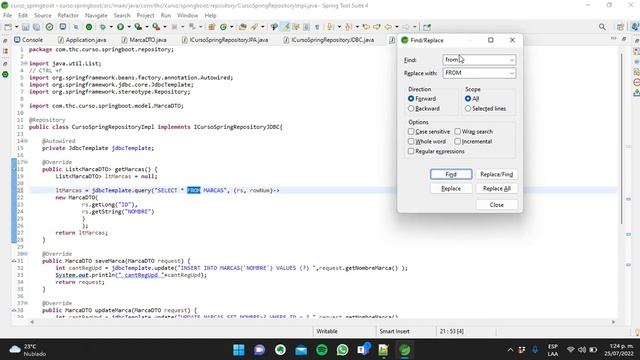The width and height of the screenshot is (640, 360).
Task: Select the Forward direction radio button
Action: tap(411, 99)
